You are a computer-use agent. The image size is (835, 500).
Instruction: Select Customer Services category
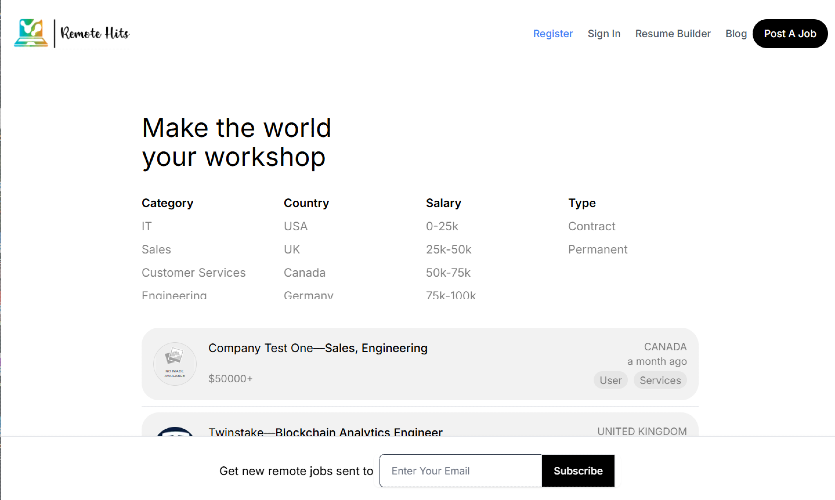click(193, 273)
